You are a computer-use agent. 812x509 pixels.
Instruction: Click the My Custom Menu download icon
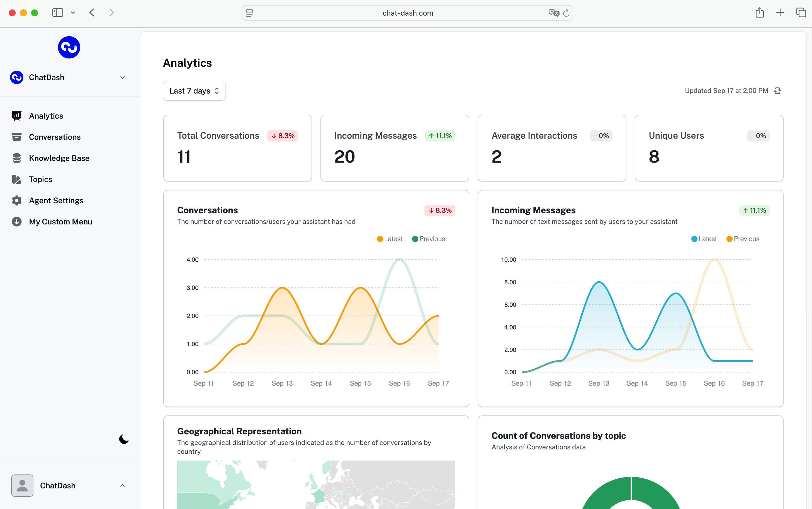click(x=16, y=222)
